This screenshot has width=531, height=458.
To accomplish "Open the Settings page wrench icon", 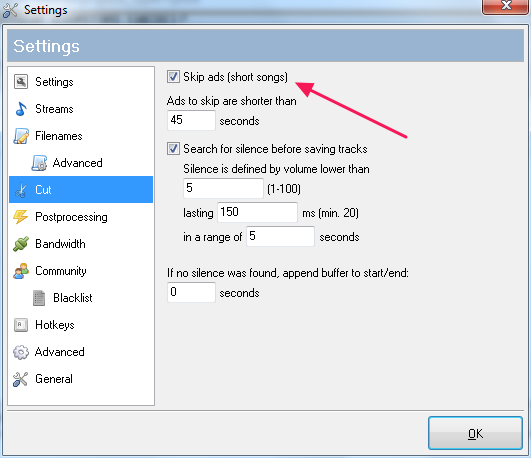I will coord(21,82).
